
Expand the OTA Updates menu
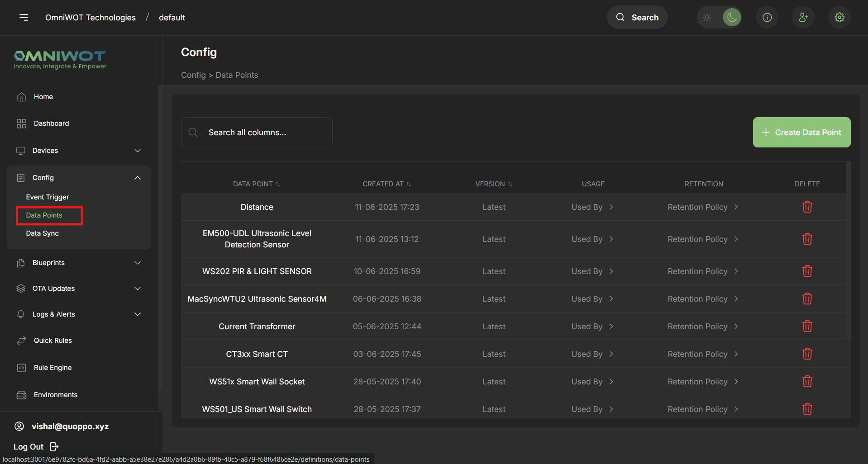tap(137, 288)
